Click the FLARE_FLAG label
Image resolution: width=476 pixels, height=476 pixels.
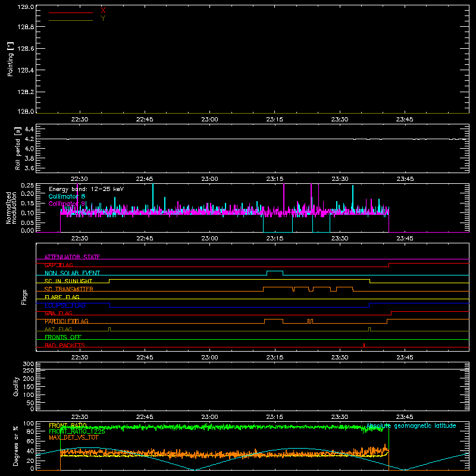pyautogui.click(x=62, y=297)
